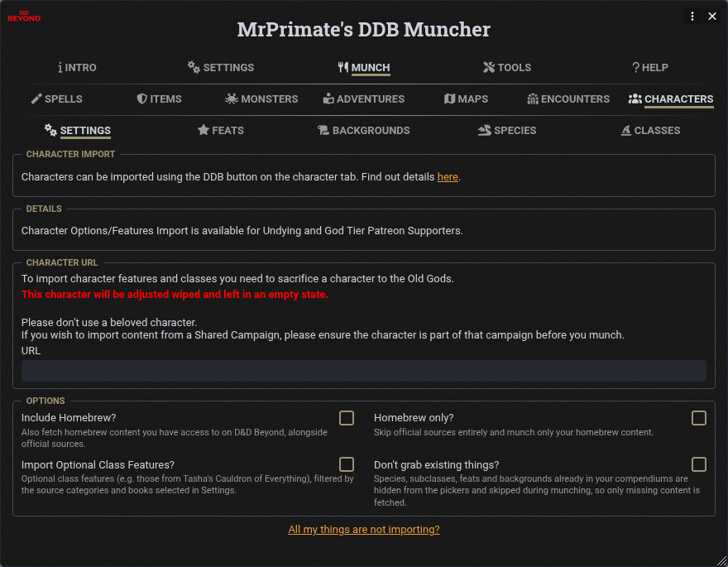Select the Characters munch section
Image resolution: width=728 pixels, height=567 pixels.
click(x=671, y=99)
